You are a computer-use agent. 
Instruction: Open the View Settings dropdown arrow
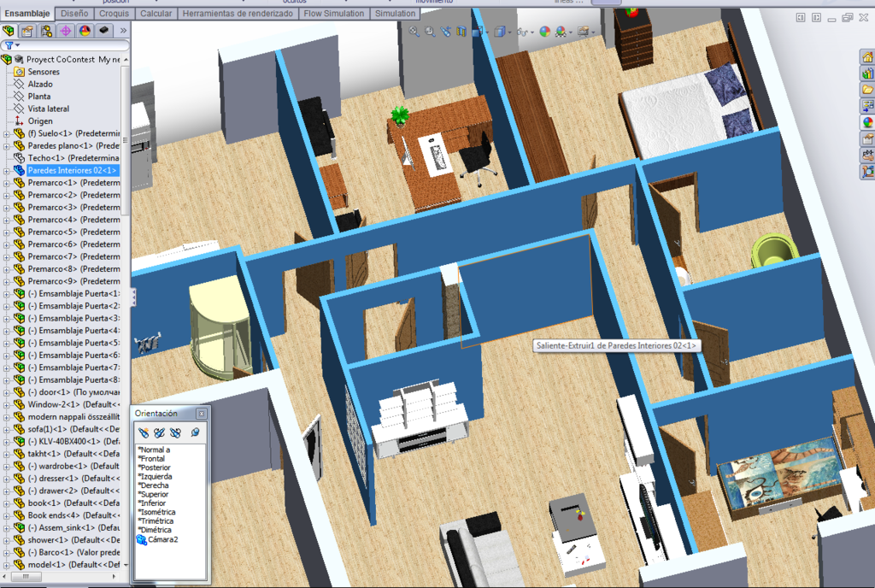[593, 32]
